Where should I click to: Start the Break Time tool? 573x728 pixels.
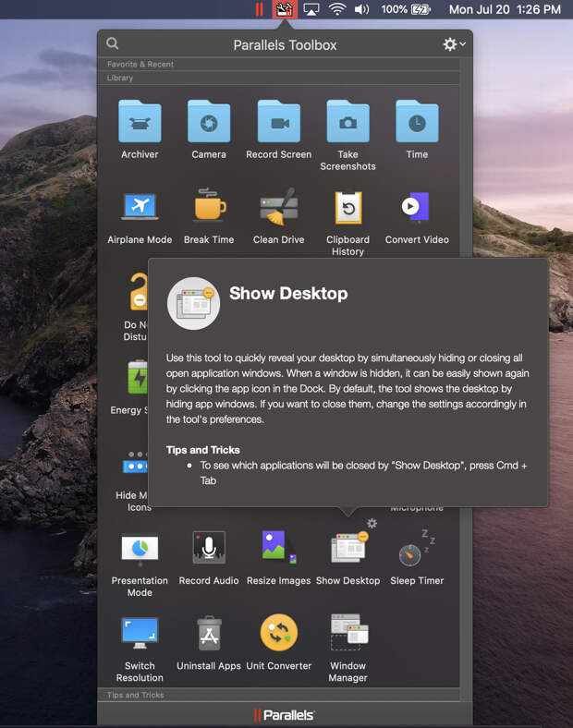coord(209,208)
